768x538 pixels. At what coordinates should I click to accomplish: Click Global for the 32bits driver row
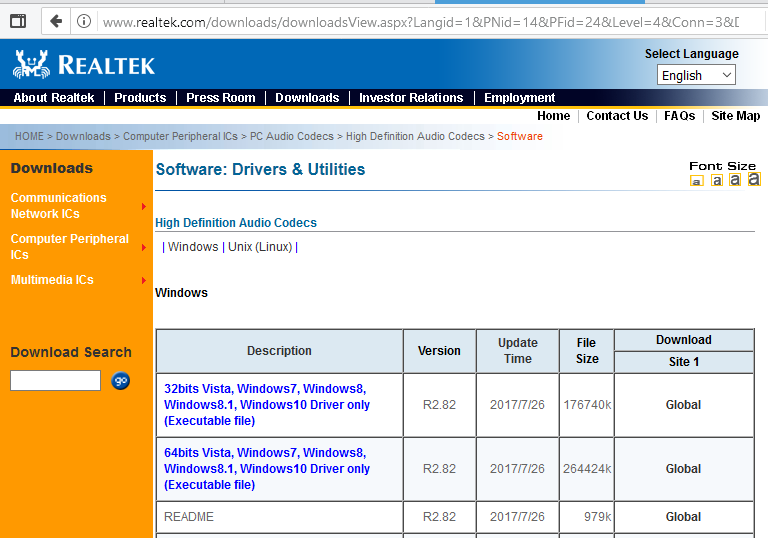pos(683,405)
